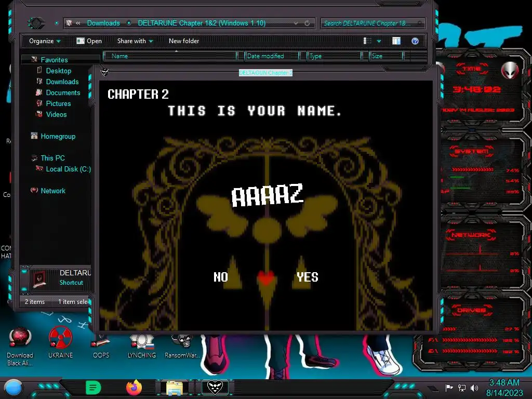Choose NO to reject the name
The image size is (532, 399).
[x=220, y=277]
